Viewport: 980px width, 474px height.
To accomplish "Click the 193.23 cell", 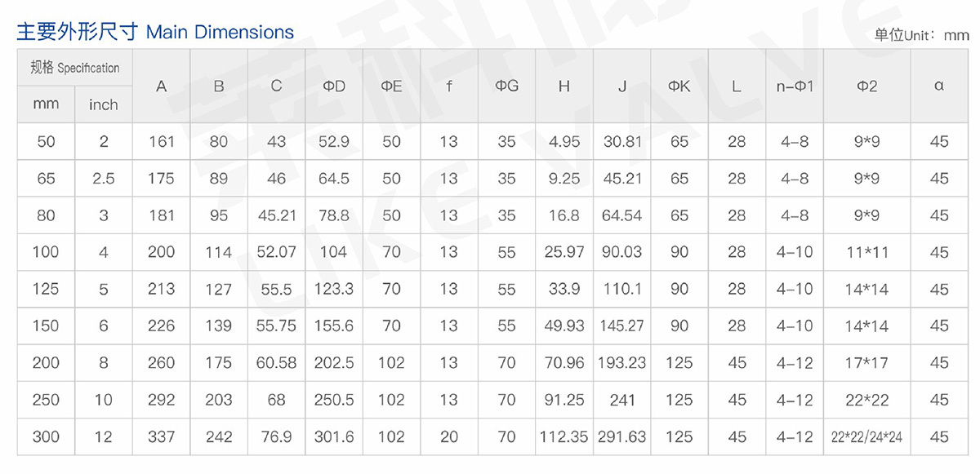I will (622, 363).
